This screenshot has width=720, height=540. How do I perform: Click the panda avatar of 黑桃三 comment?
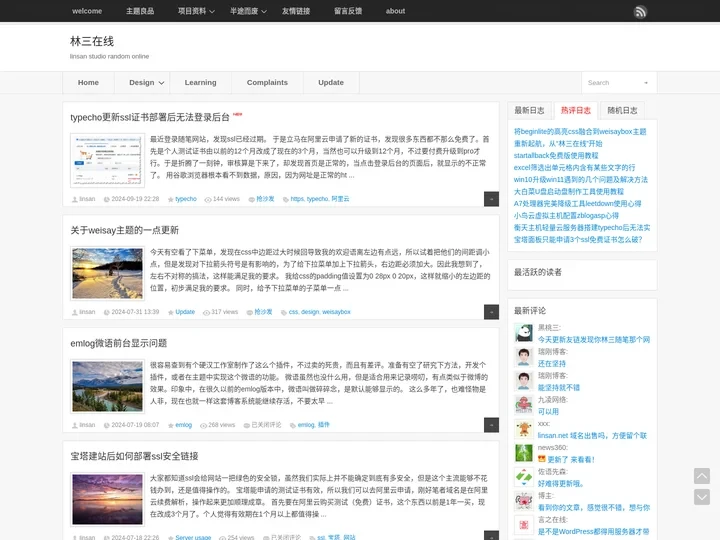(x=523, y=333)
